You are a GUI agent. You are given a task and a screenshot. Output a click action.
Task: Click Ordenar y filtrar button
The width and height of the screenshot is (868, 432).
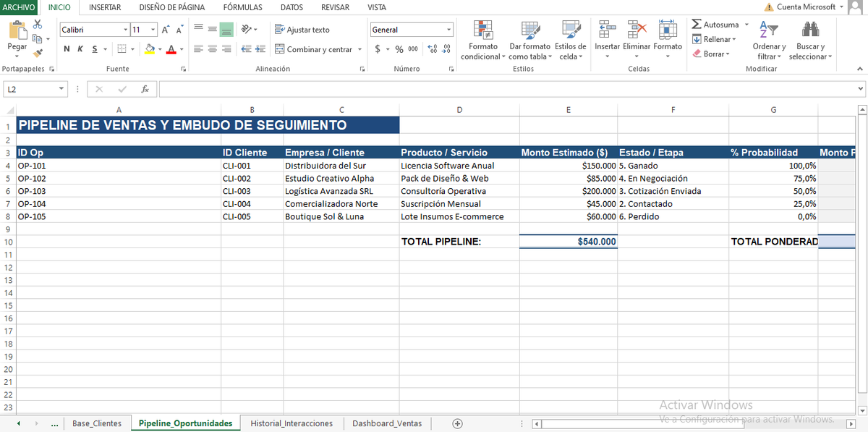pos(769,41)
